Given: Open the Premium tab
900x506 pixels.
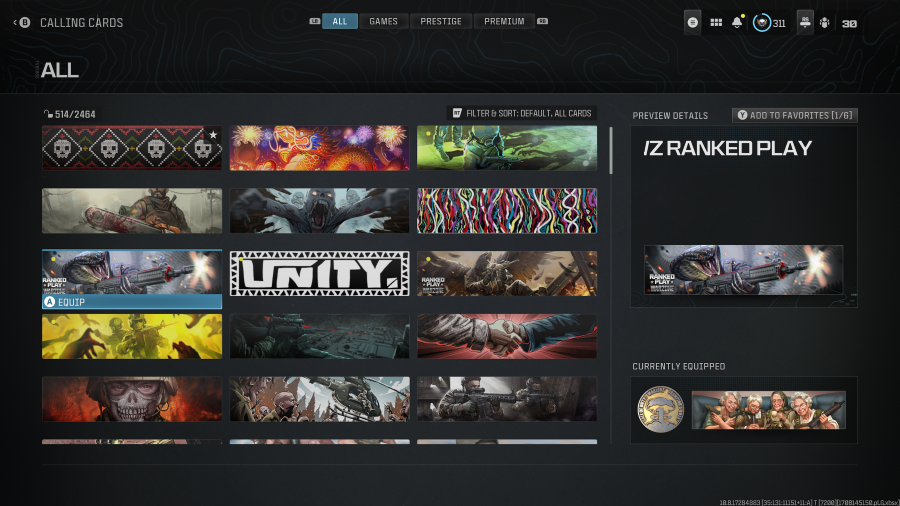Looking at the screenshot, I should click(x=504, y=21).
